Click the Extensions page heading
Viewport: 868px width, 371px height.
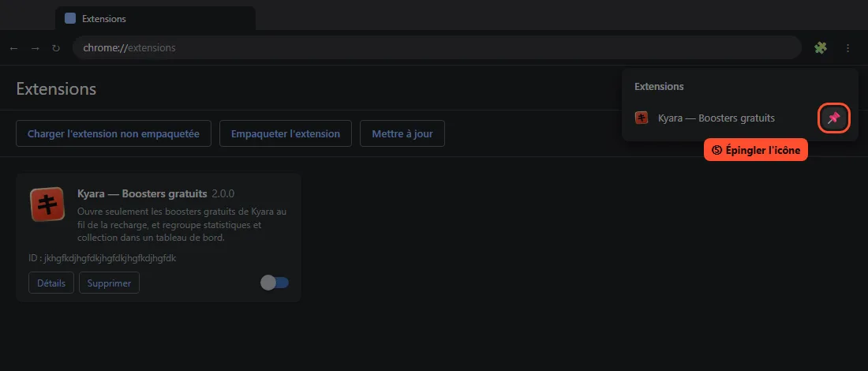coord(57,88)
